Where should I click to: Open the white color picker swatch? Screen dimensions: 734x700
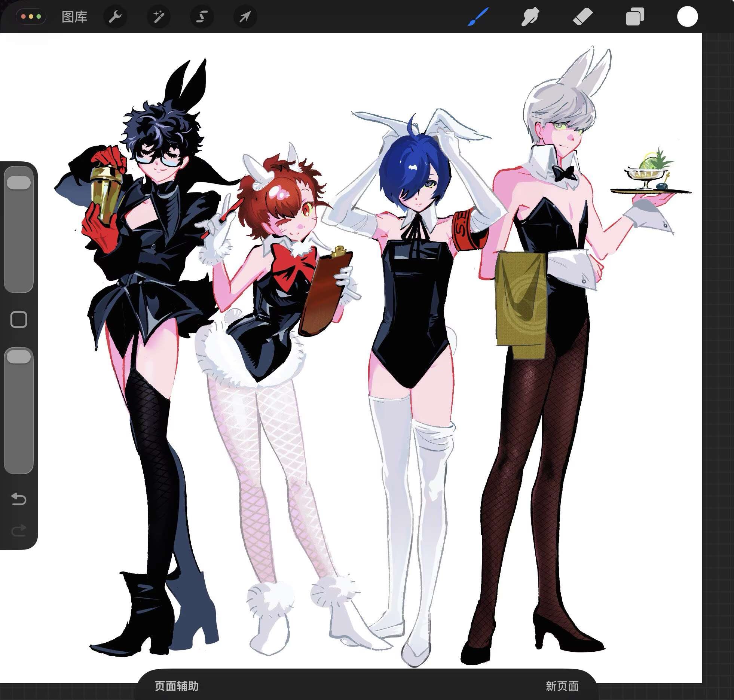coord(687,17)
